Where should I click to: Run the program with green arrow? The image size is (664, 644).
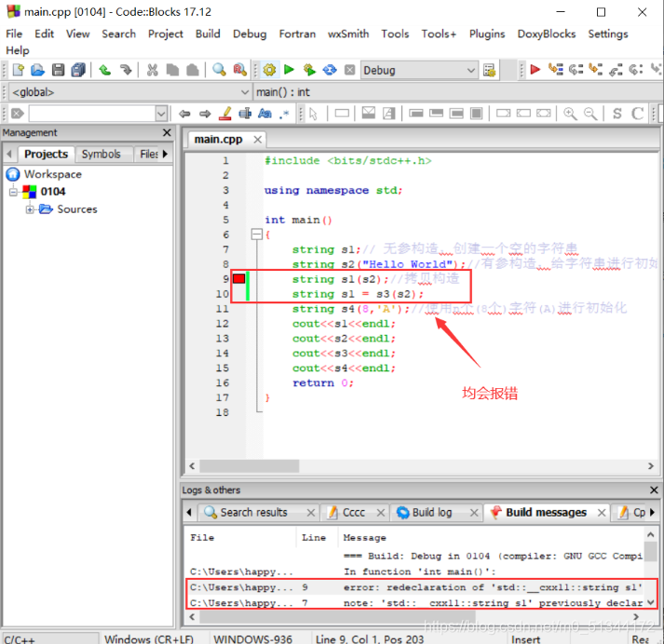(x=290, y=70)
